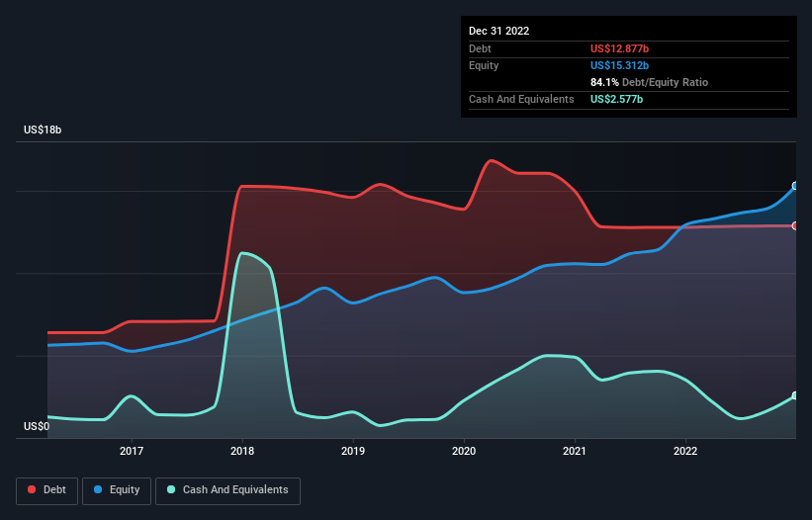Click the red Debt legend dot

click(x=32, y=489)
